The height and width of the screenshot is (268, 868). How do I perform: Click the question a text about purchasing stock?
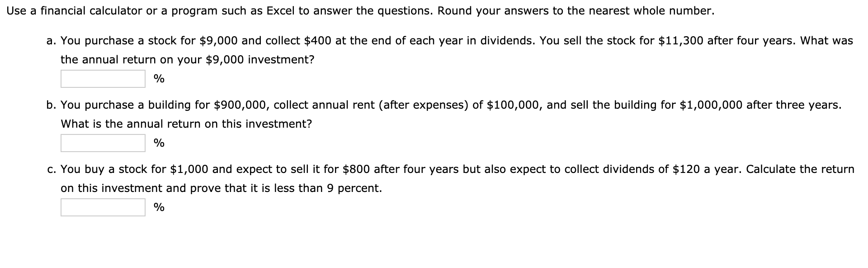point(407,40)
